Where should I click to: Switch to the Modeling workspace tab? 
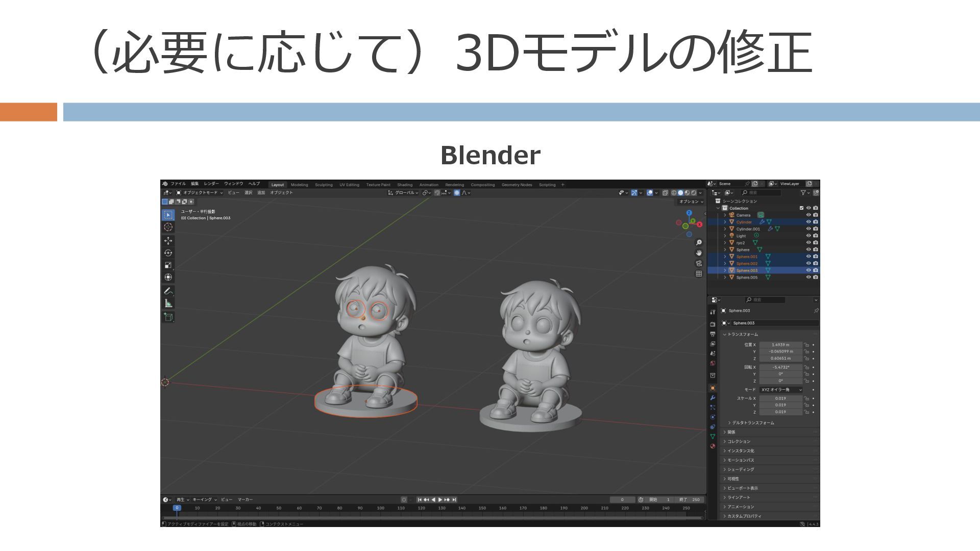click(x=300, y=185)
